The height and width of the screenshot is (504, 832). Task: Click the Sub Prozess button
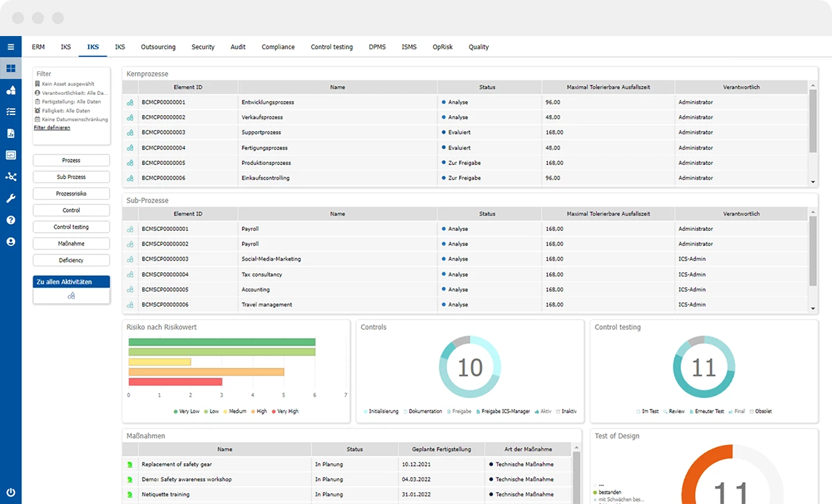(71, 177)
